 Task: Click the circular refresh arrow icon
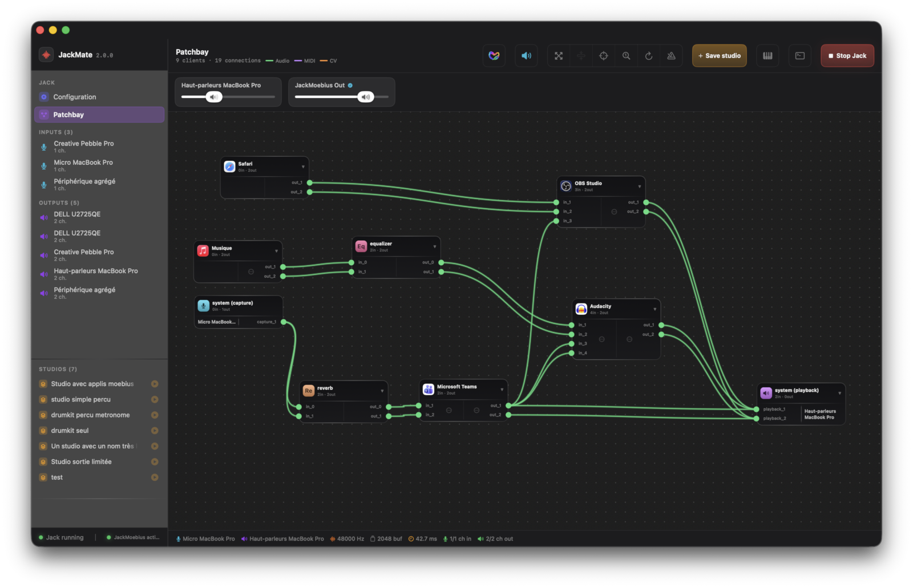(x=649, y=56)
